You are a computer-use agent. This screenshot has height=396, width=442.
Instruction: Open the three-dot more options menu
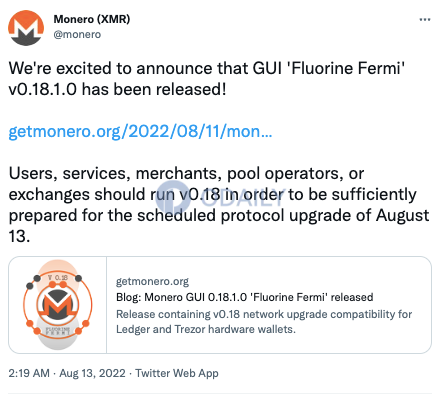[425, 20]
